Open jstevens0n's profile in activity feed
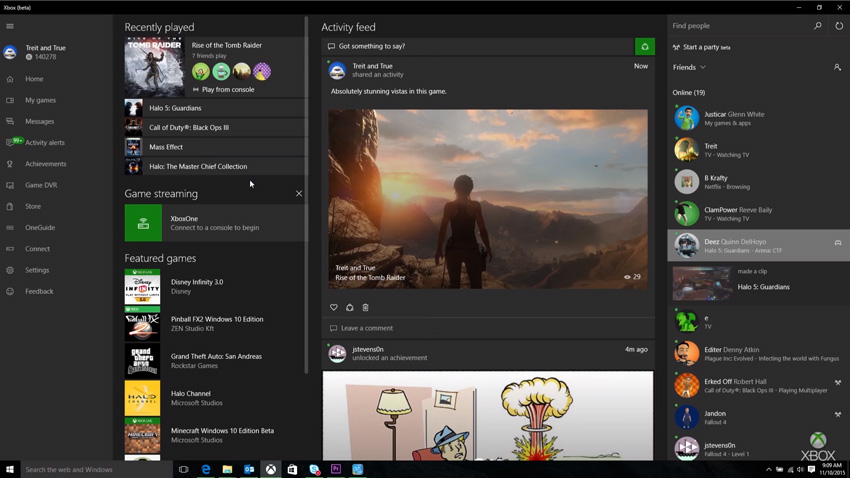The image size is (850, 478). pos(368,349)
